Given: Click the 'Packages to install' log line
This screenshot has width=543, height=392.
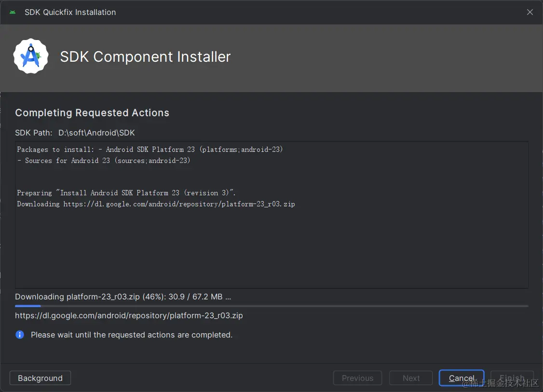Looking at the screenshot, I should (149, 149).
